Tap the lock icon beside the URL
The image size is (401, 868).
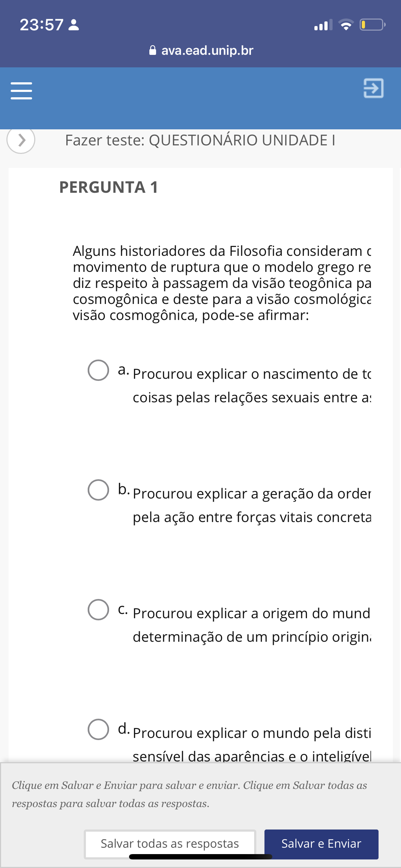pyautogui.click(x=153, y=51)
